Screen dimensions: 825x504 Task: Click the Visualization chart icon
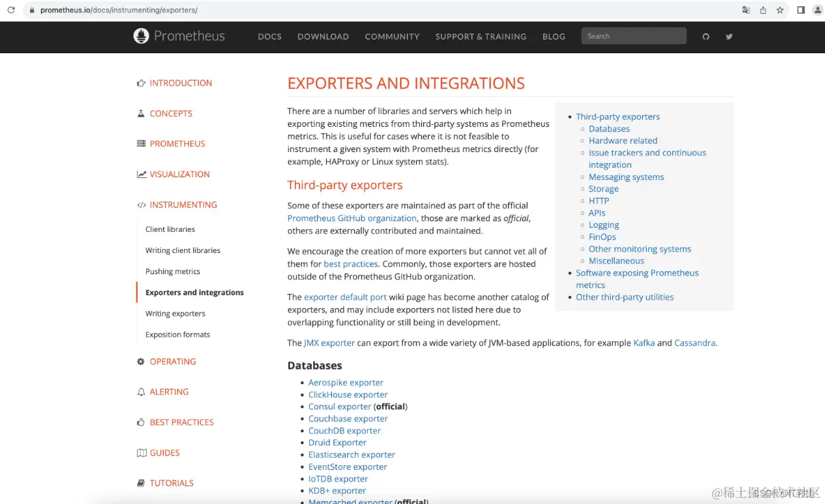pyautogui.click(x=141, y=174)
